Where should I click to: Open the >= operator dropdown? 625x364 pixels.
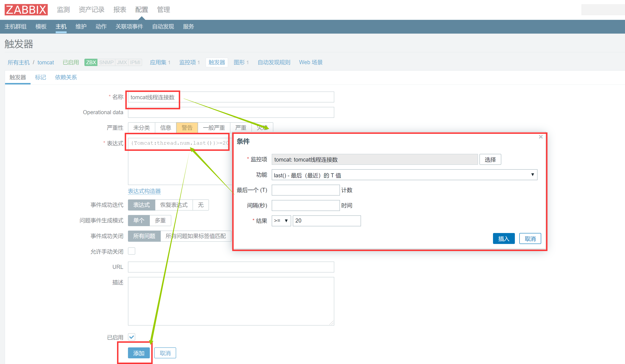click(281, 221)
